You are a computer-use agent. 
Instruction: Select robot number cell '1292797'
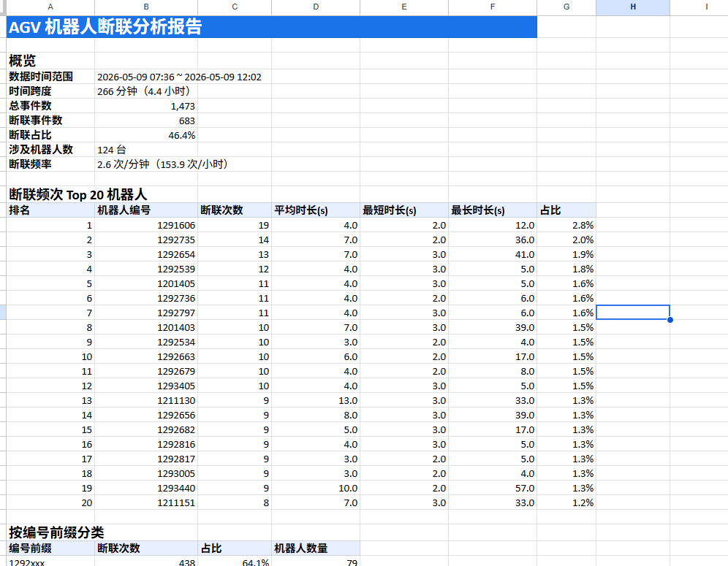pos(145,313)
